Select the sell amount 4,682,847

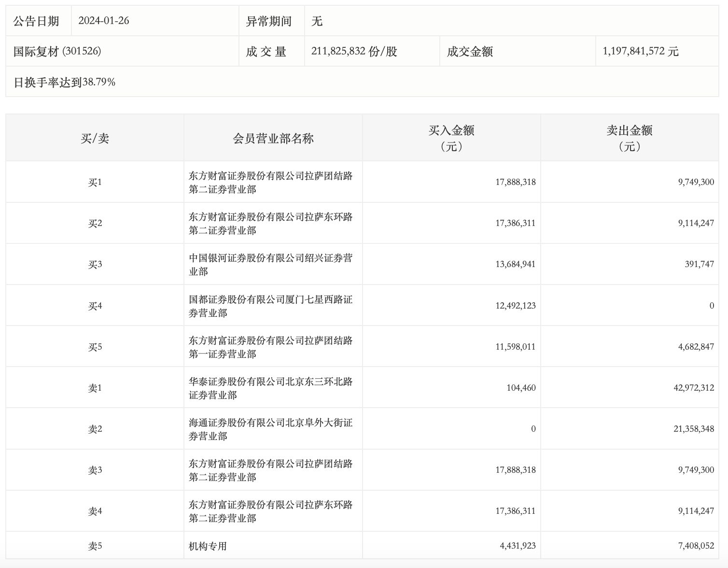point(696,347)
